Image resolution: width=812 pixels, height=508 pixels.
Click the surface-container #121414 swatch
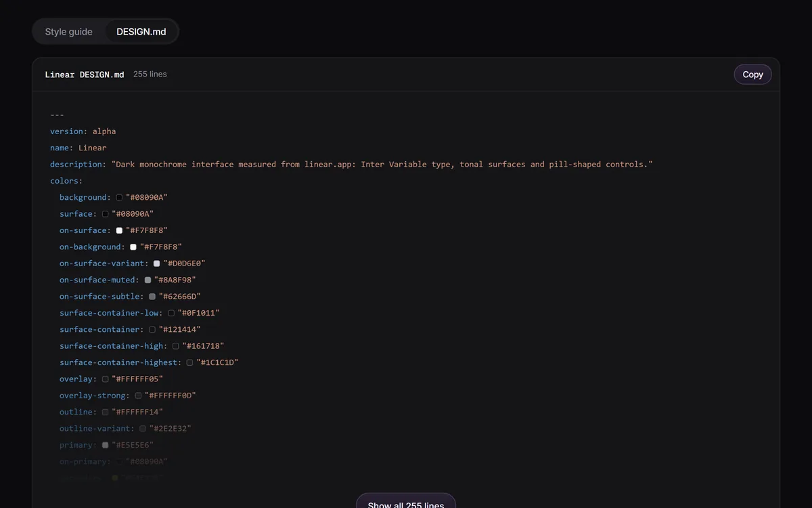pyautogui.click(x=152, y=329)
